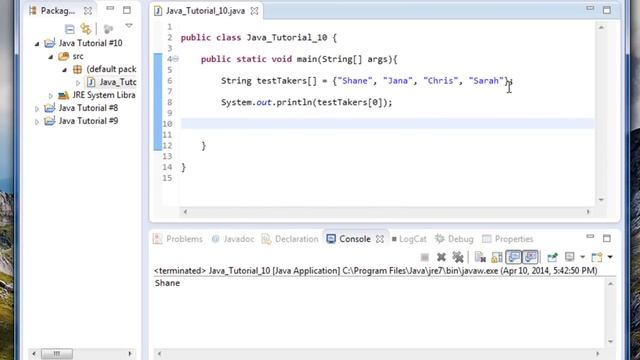Image resolution: width=640 pixels, height=360 pixels.
Task: Expand the Java_Tutorial file node
Action: 78,83
